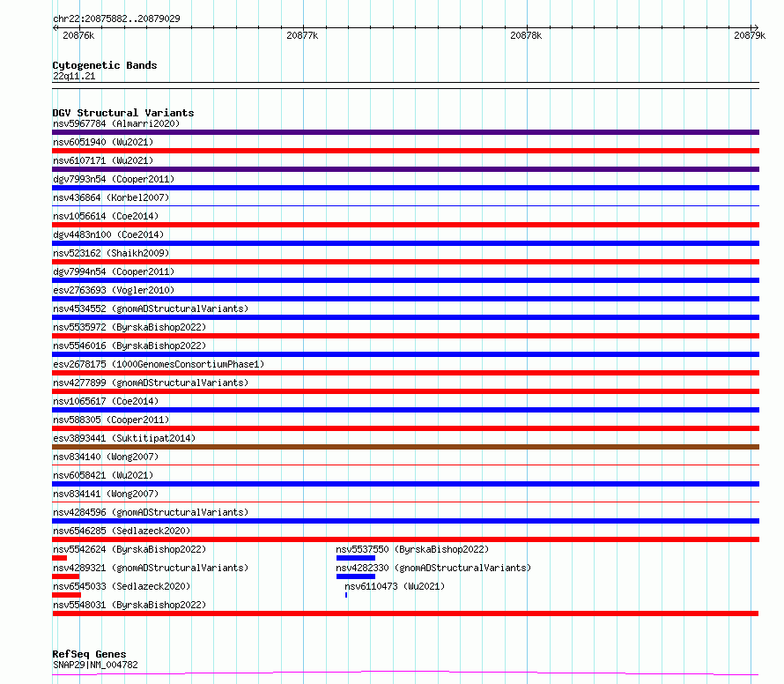Select nsv5535972 (ByrskaBishop2022) label
This screenshot has height=684, width=784.
pos(129,327)
